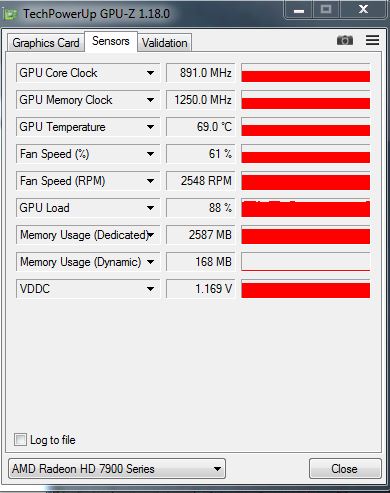This screenshot has height=493, width=390.
Task: Select the Sensors tab
Action: click(x=111, y=41)
